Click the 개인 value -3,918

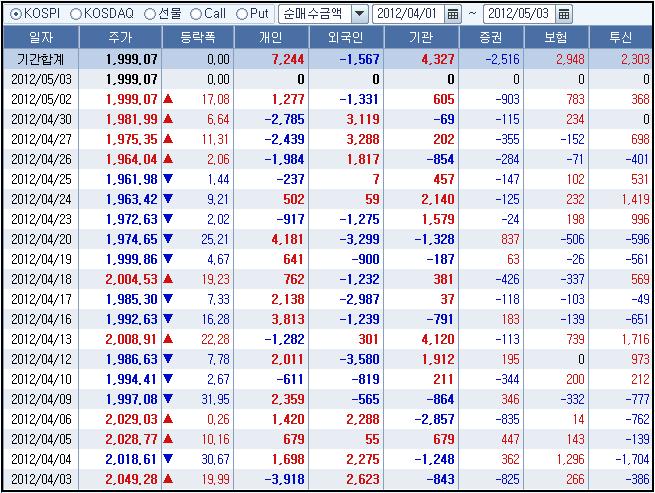click(x=284, y=480)
